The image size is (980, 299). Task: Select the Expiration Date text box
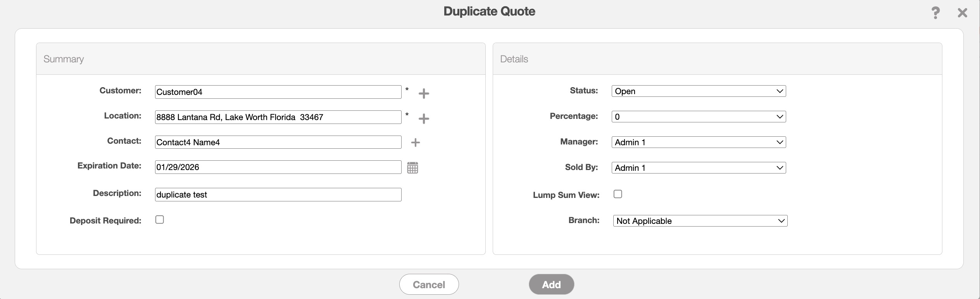[278, 167]
